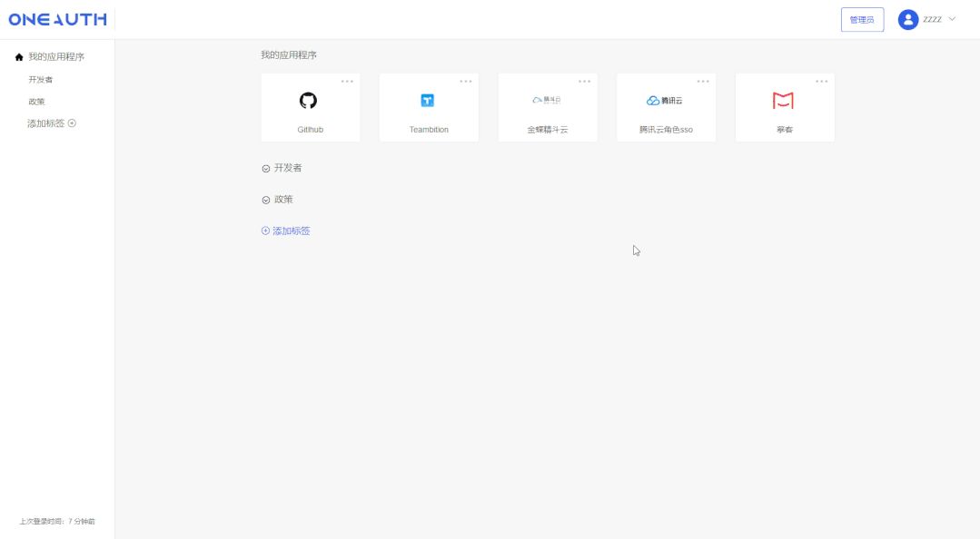Open the three-dot menu on Teambition card
This screenshot has width=980, height=539.
pos(466,81)
